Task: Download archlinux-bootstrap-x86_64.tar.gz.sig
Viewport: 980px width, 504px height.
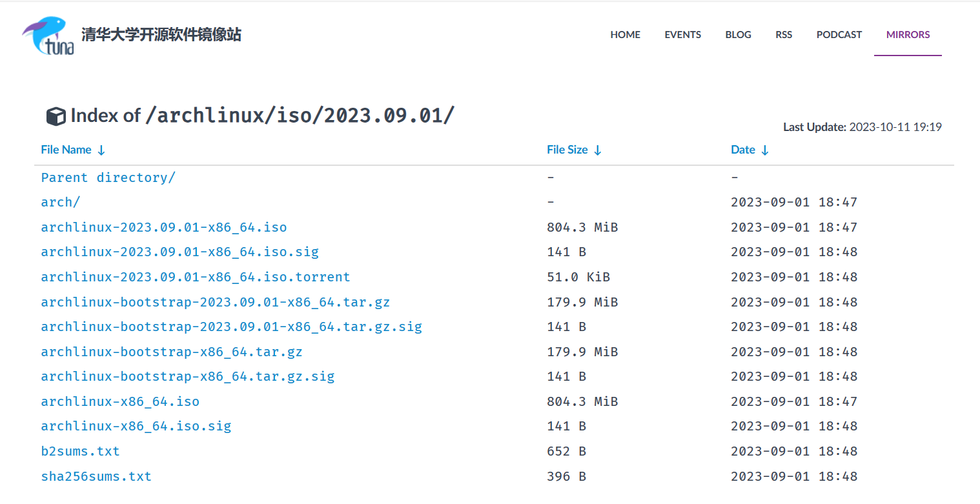Action: (x=188, y=376)
